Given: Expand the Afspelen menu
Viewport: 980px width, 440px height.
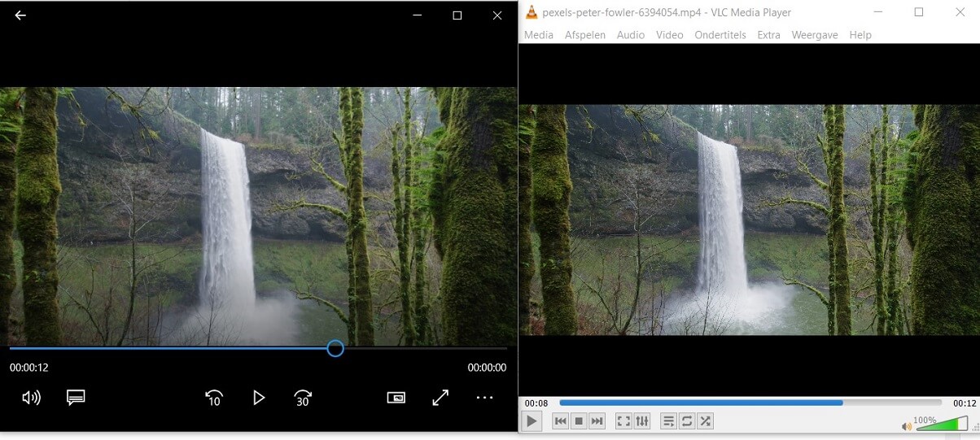Looking at the screenshot, I should (x=584, y=35).
